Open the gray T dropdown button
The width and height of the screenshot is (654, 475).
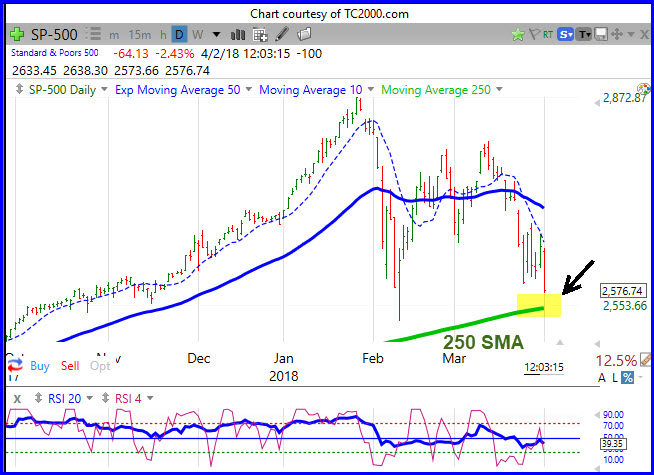(x=584, y=35)
